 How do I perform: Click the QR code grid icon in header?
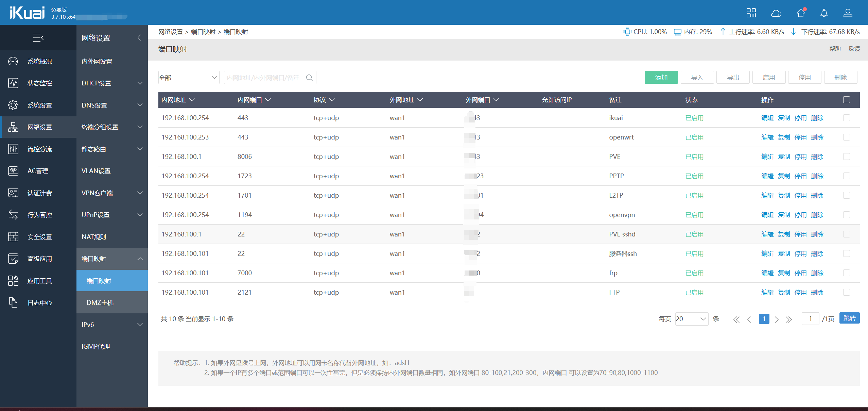tap(751, 13)
